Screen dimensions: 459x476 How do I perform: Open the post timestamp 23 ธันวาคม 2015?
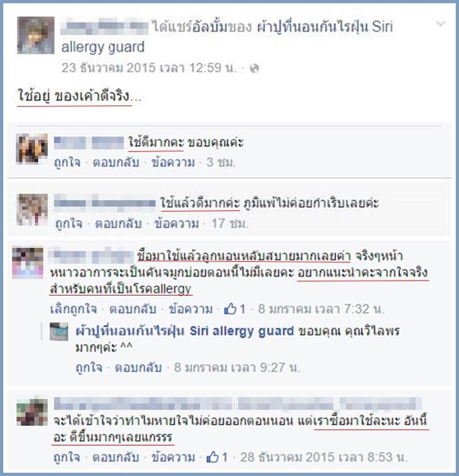[x=149, y=68]
